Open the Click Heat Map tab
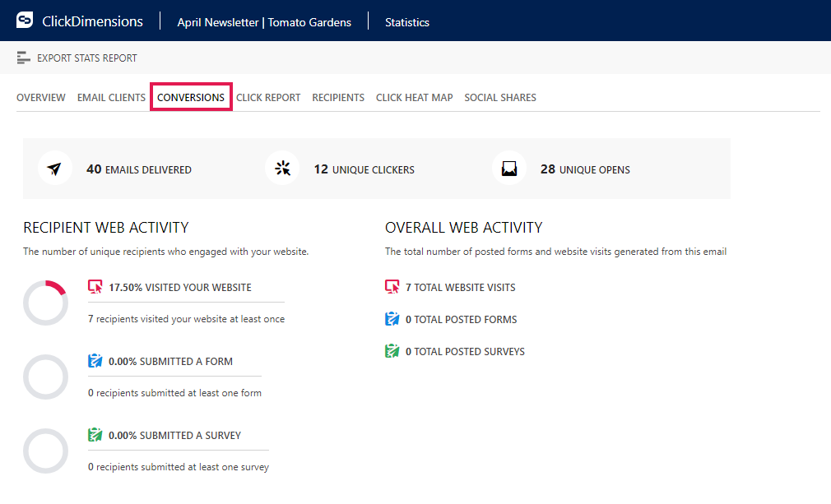Viewport: 831px width, 504px height. 415,97
